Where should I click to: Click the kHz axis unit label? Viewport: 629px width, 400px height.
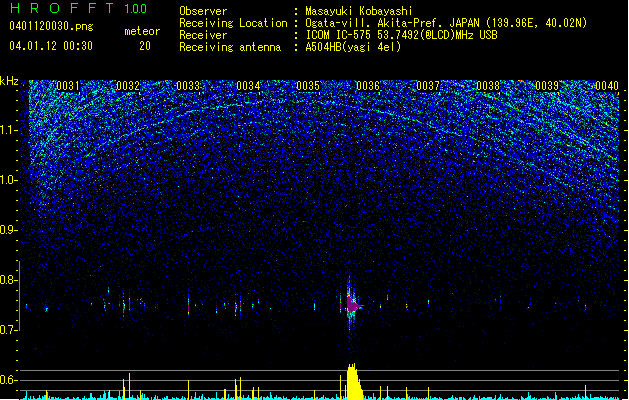coord(9,81)
